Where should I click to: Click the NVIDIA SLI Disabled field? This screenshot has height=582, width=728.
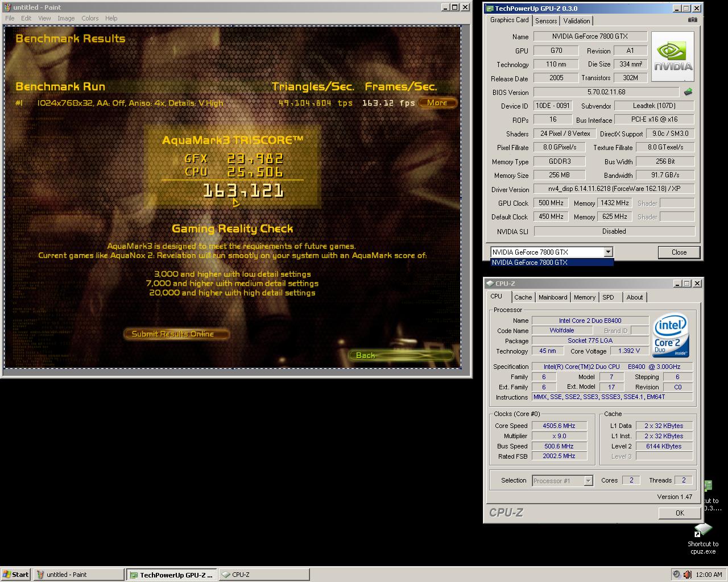614,231
